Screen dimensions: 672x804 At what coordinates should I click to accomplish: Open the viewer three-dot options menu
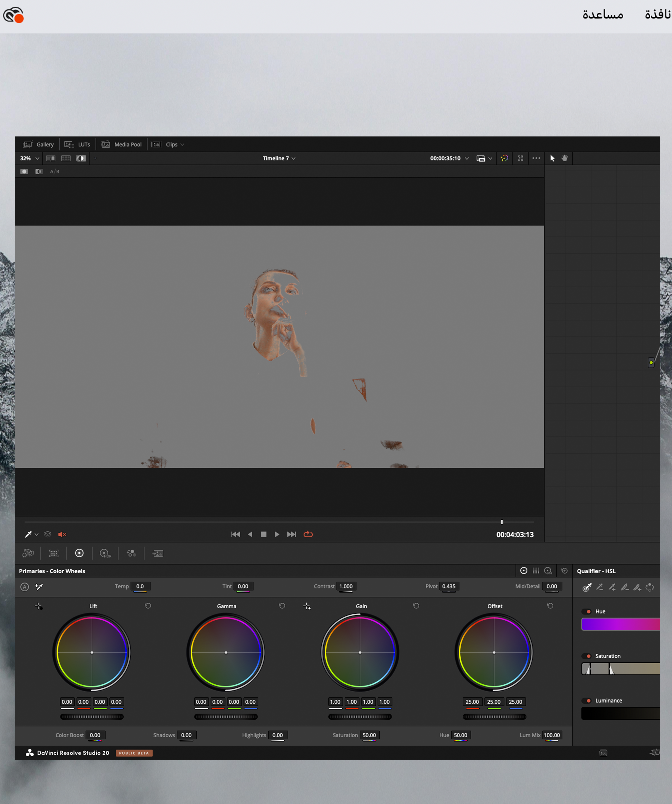(x=536, y=158)
